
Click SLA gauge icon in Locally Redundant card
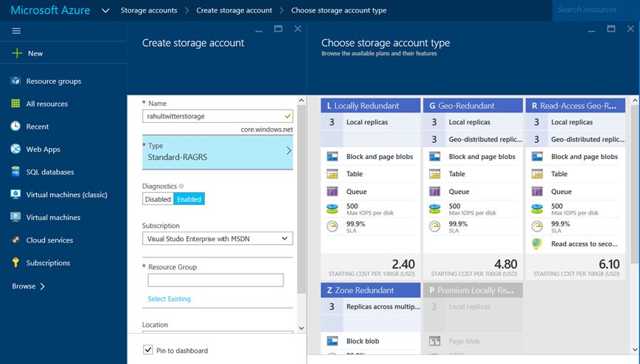tap(332, 226)
